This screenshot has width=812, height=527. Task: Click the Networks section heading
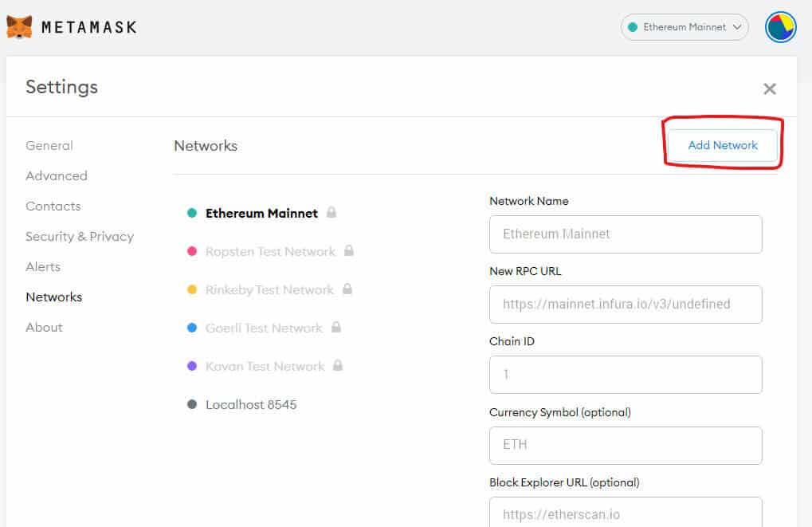[206, 146]
